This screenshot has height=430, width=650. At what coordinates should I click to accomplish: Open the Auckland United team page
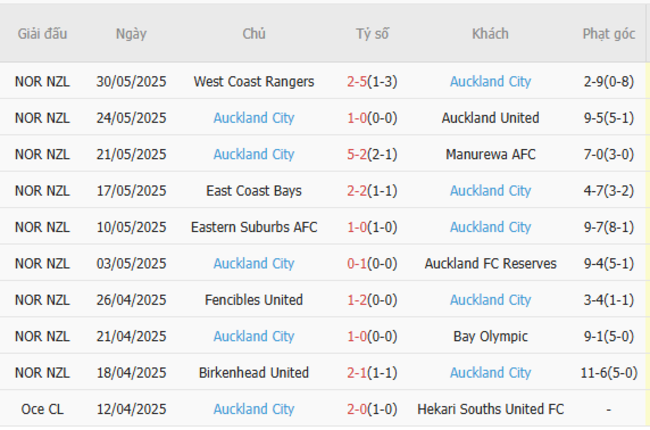coord(490,118)
